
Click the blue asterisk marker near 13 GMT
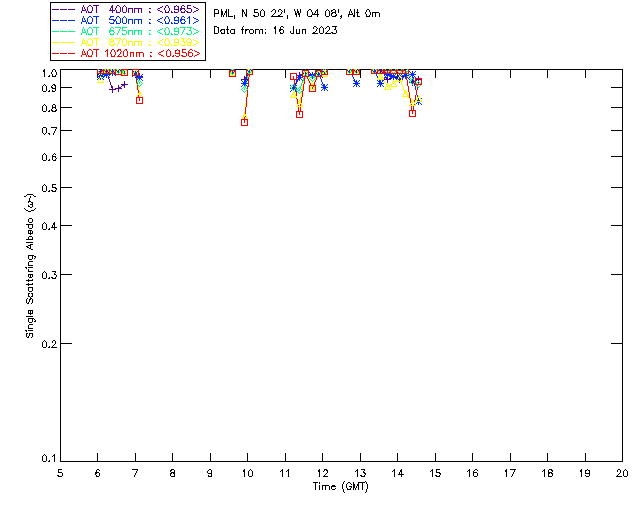point(357,84)
